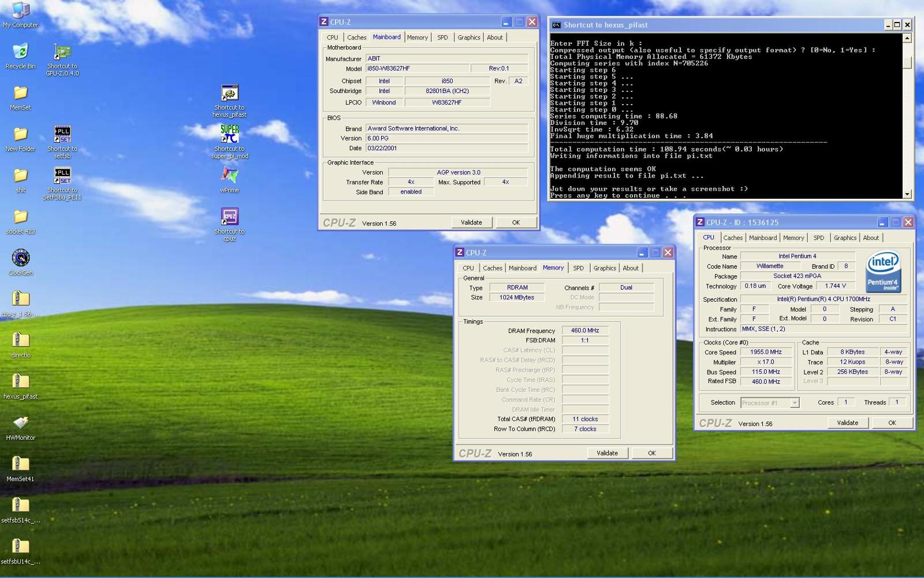
Task: Click the Award Software International brand field
Action: 447,129
